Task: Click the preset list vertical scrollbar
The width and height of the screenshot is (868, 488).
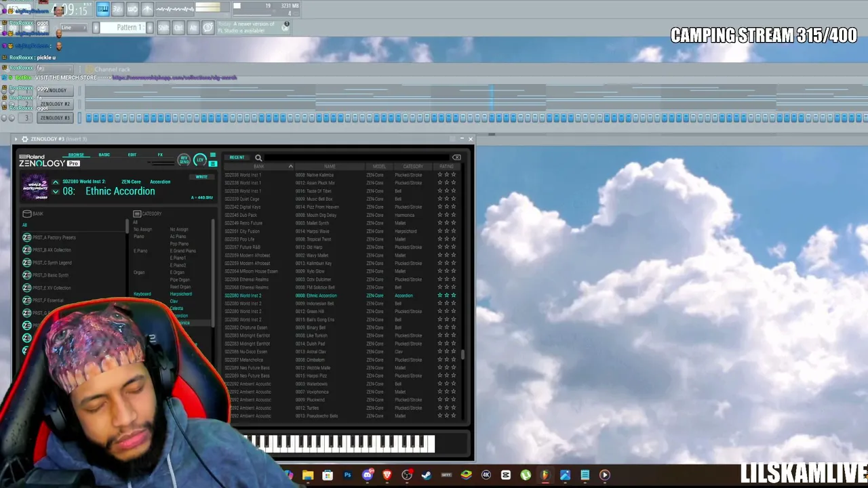Action: (x=463, y=354)
